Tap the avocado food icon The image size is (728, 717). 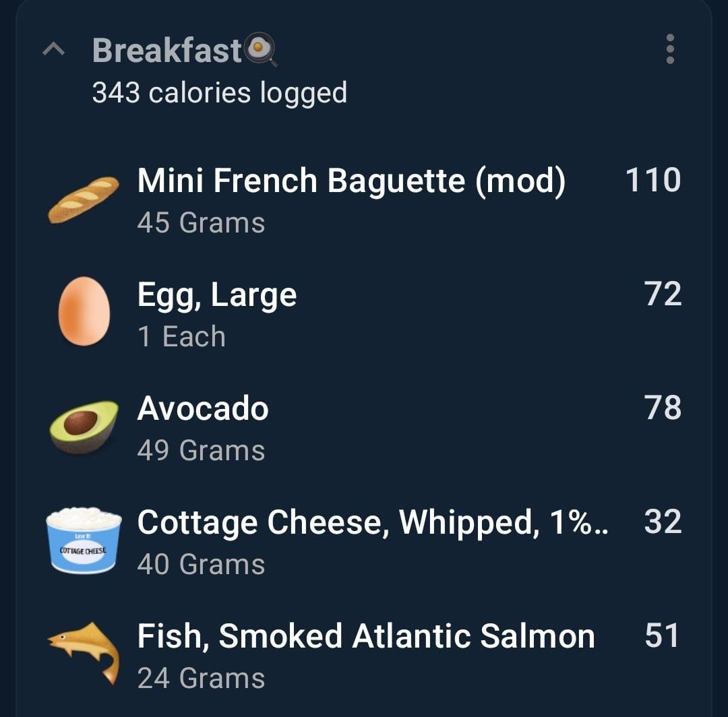click(x=84, y=427)
